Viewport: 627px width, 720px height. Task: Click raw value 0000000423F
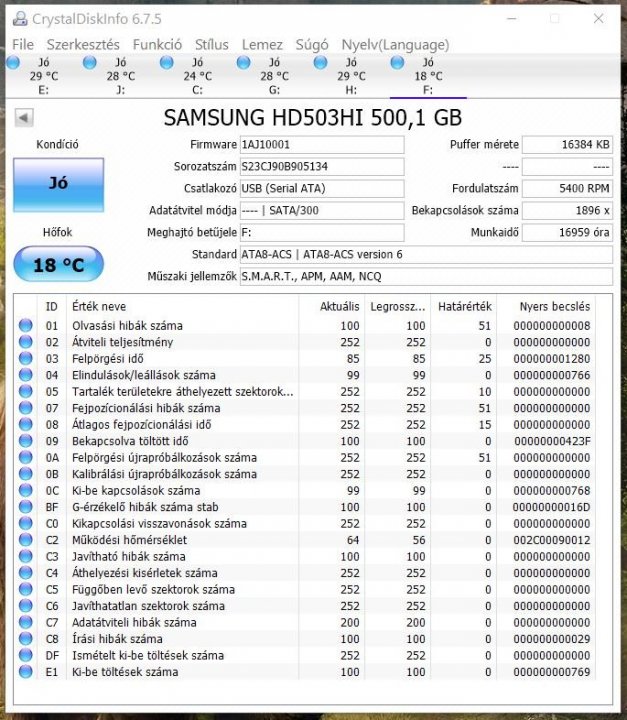point(552,441)
